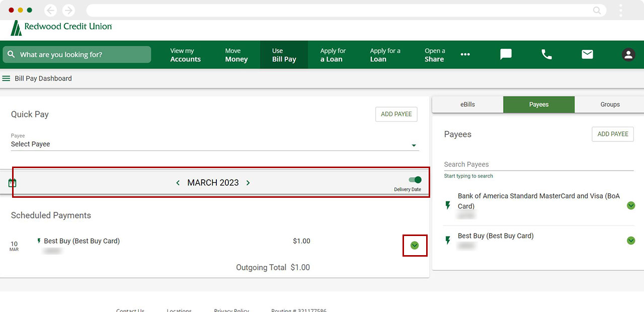This screenshot has width=644, height=312.
Task: Click ADD PAYEE in Payees panel
Action: point(613,134)
